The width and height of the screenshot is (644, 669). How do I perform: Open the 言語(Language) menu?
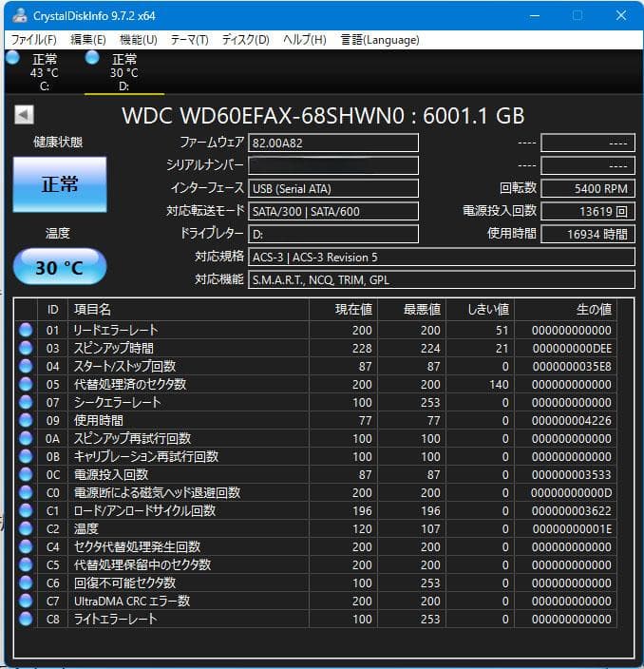point(380,40)
